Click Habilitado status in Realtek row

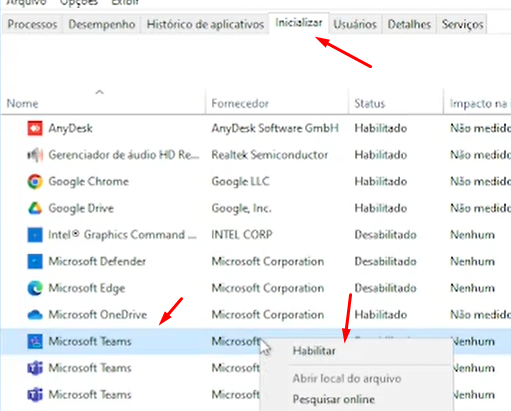pos(381,155)
